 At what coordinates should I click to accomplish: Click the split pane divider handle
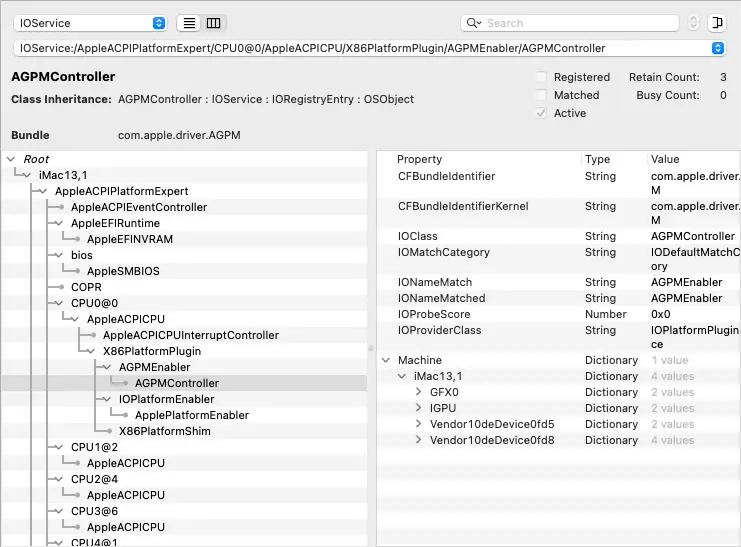pos(371,348)
